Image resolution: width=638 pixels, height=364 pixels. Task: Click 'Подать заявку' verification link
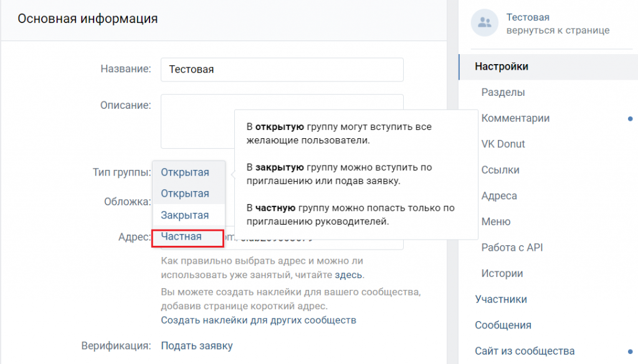click(x=196, y=345)
